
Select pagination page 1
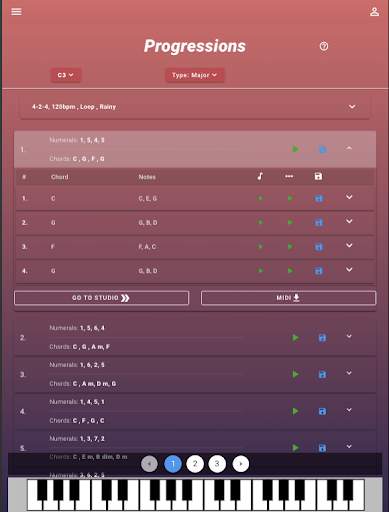173,464
